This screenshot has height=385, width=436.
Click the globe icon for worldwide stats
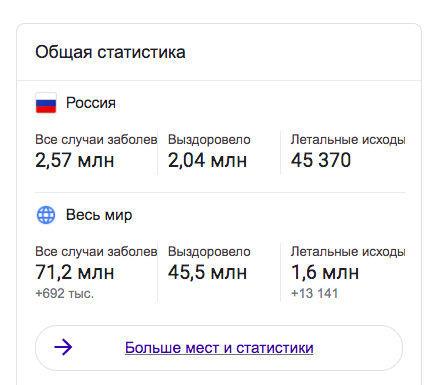tap(46, 215)
